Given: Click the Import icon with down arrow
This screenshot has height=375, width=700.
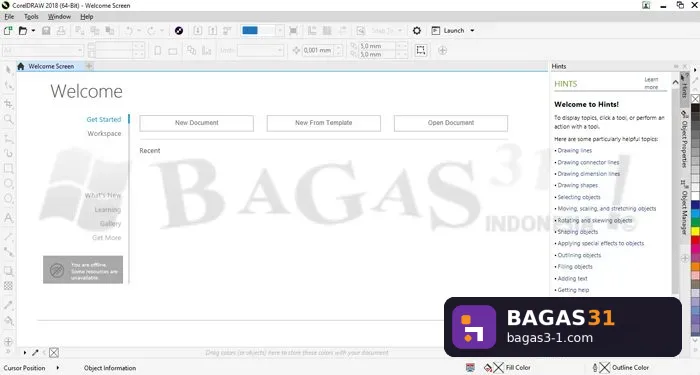Looking at the screenshot, I should click(198, 30).
